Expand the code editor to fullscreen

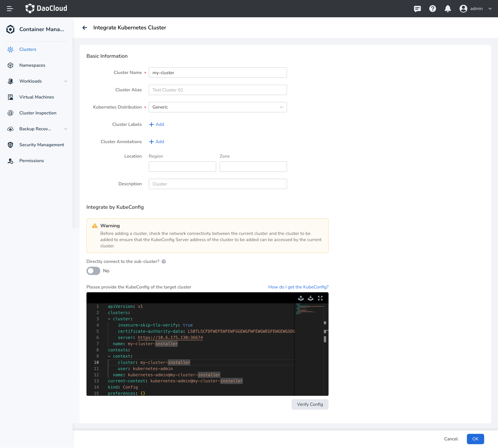[320, 298]
